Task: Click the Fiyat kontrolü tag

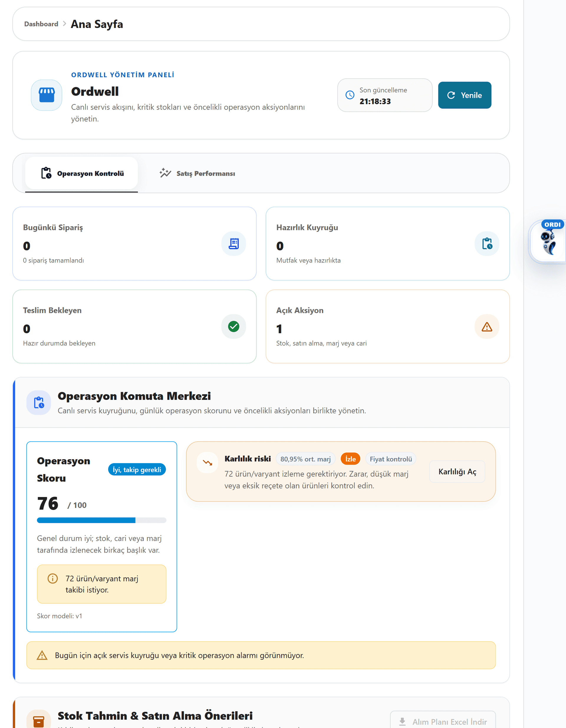Action: (x=391, y=459)
